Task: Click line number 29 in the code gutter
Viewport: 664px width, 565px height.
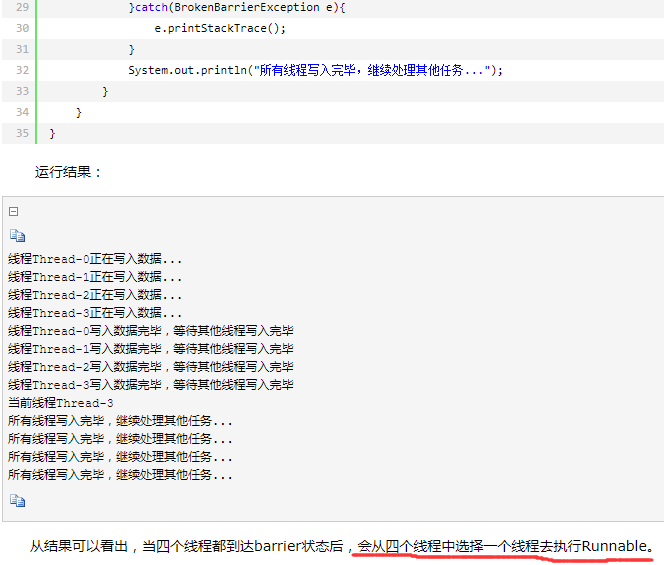Action: coord(22,7)
